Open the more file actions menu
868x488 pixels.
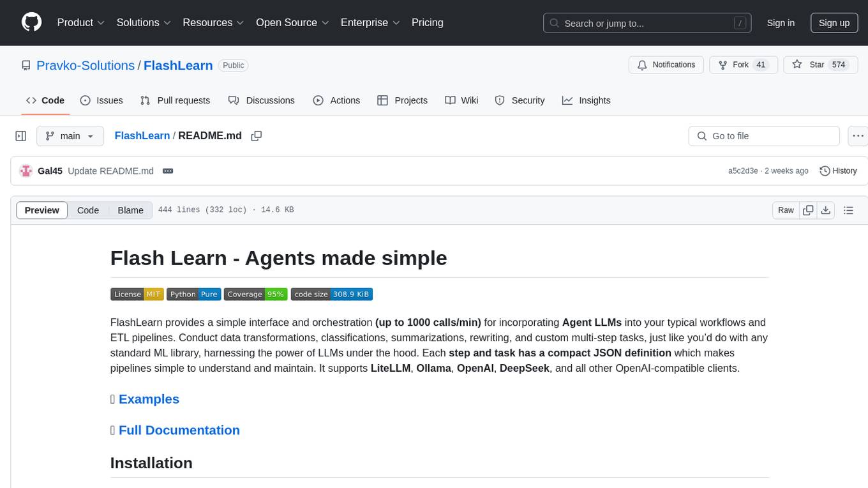pyautogui.click(x=858, y=136)
